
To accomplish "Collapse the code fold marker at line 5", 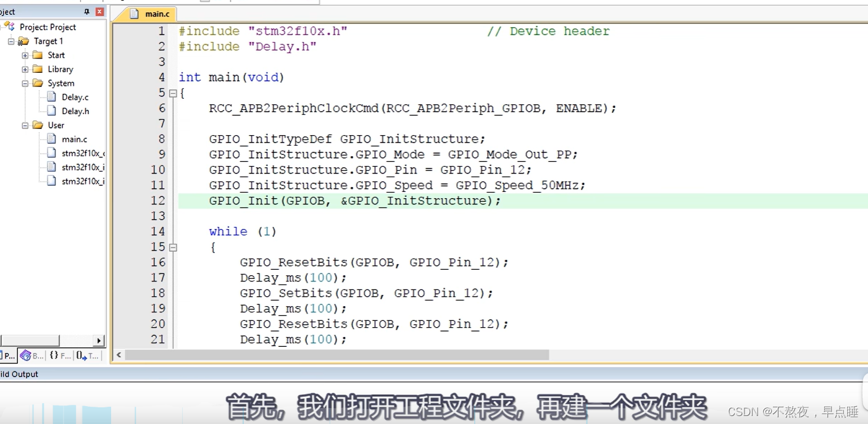I will pyautogui.click(x=172, y=93).
